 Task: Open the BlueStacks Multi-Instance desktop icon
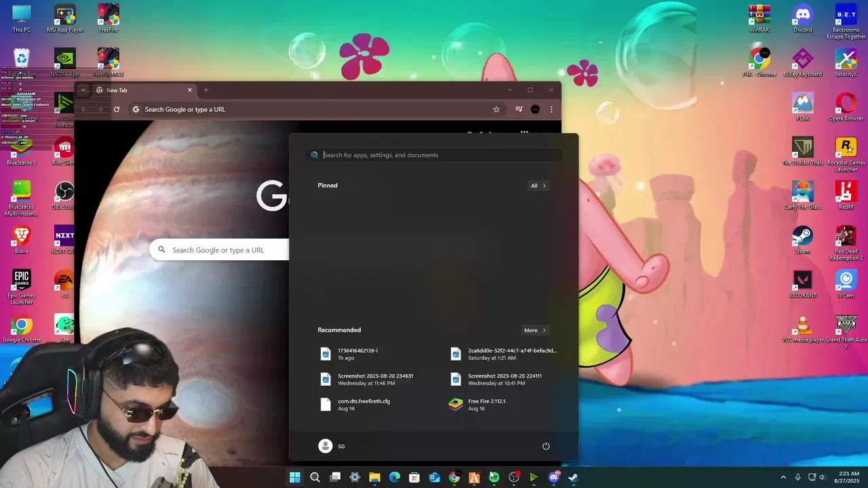pos(22,199)
